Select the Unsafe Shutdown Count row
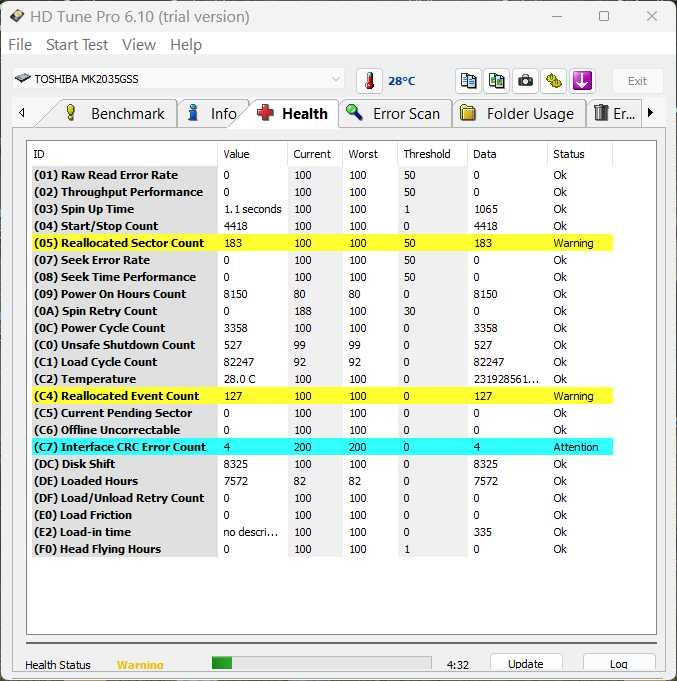 [322, 345]
